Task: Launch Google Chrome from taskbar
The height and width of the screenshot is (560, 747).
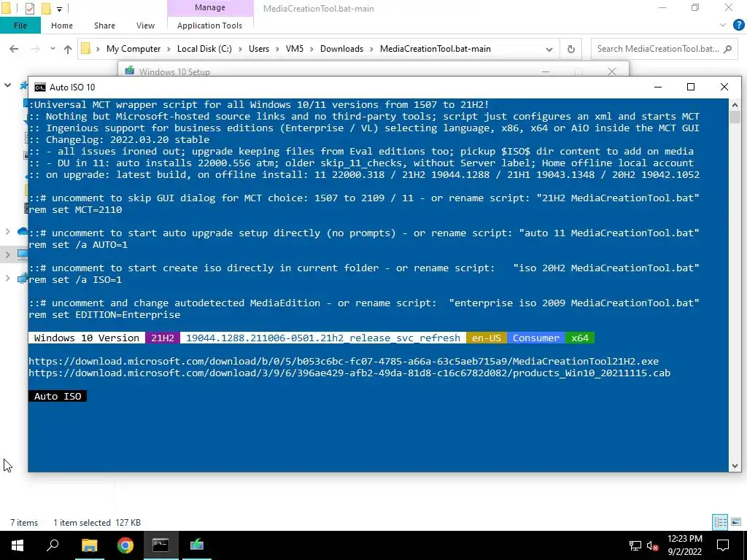Action: click(125, 545)
